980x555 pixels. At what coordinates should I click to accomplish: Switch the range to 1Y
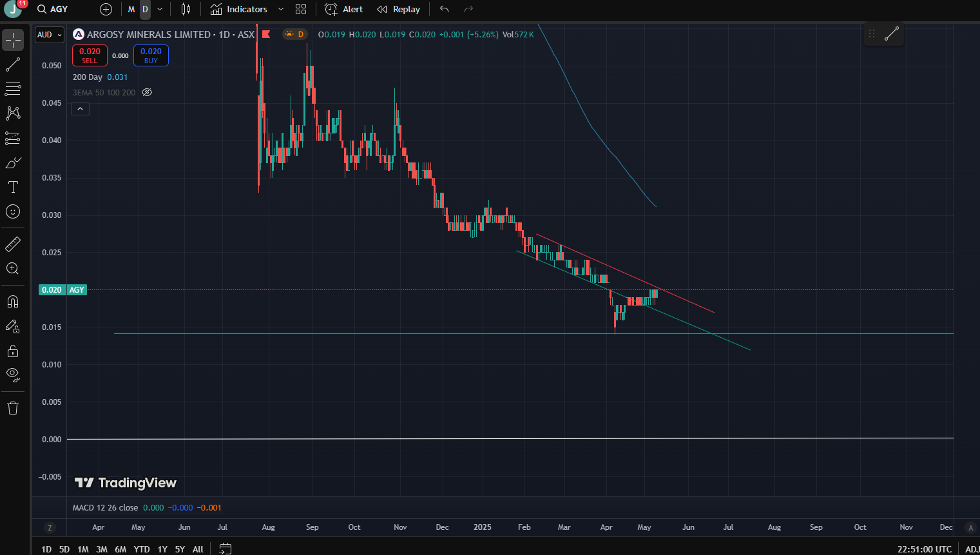pyautogui.click(x=162, y=549)
